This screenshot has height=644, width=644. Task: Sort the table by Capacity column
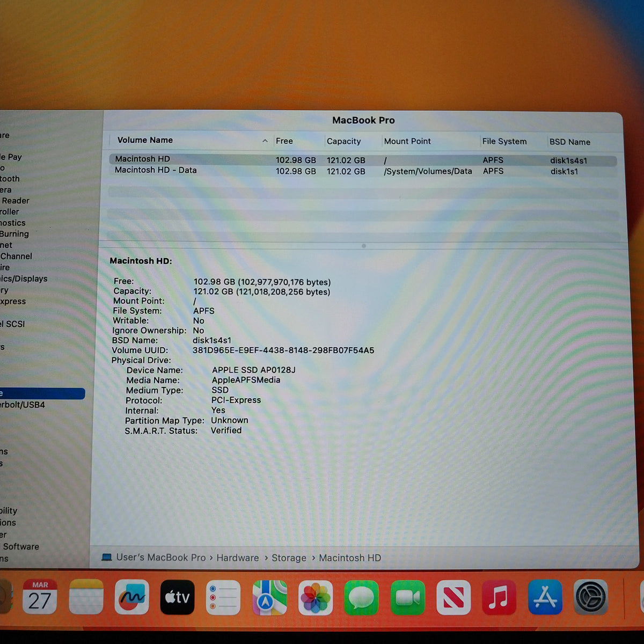(344, 141)
